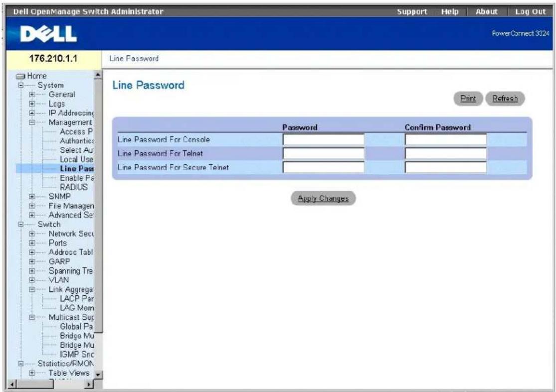The width and height of the screenshot is (556, 392).
Task: Expand the Table Views node
Action: coord(32,373)
